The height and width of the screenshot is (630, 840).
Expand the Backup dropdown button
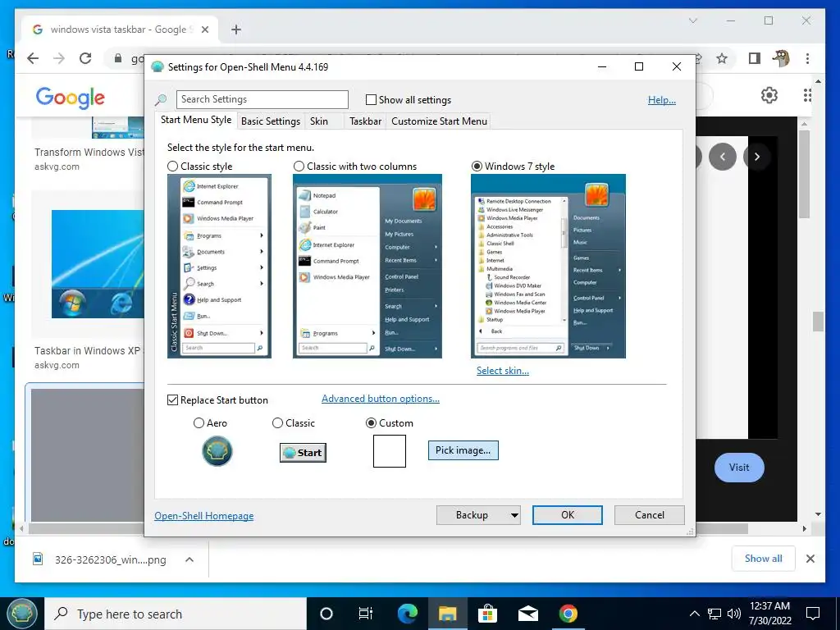pyautogui.click(x=514, y=515)
